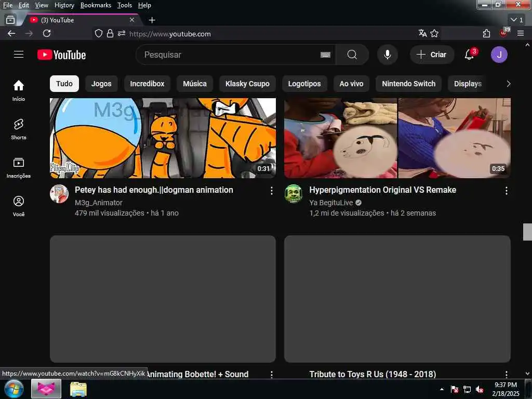The width and height of the screenshot is (532, 399).
Task: Open the File menu
Action: [7, 5]
